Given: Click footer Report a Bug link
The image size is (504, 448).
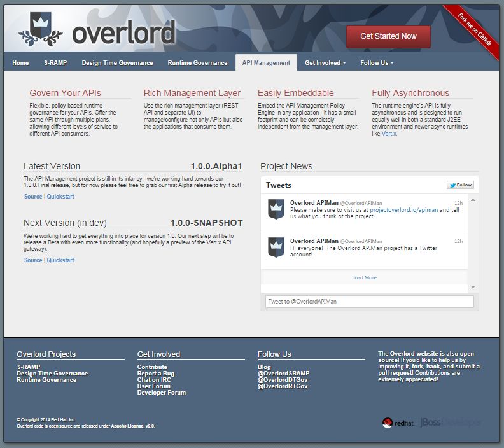Looking at the screenshot, I should pos(156,374).
